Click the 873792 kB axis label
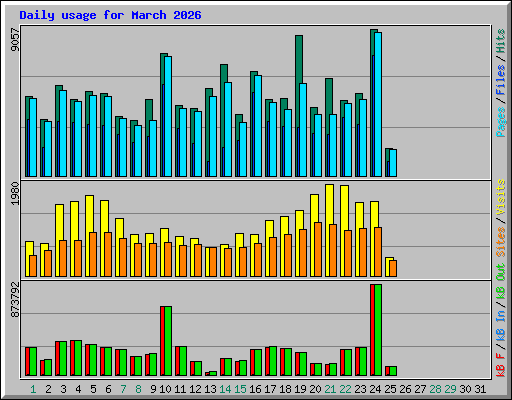Viewport: 512px width, 400px height. coord(15,300)
